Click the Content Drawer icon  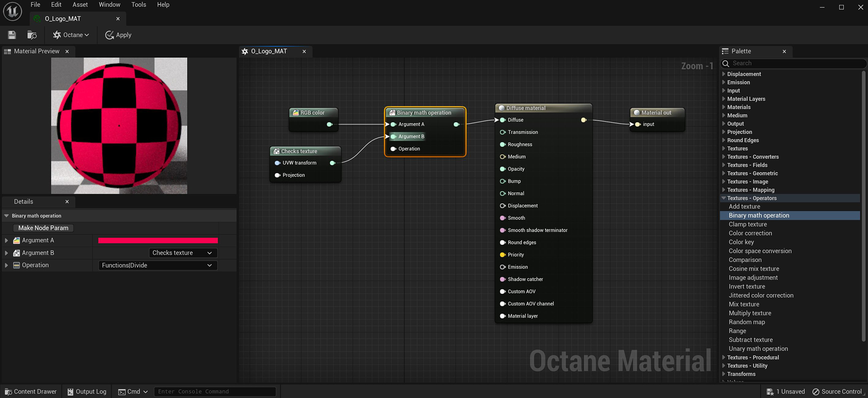pos(8,391)
